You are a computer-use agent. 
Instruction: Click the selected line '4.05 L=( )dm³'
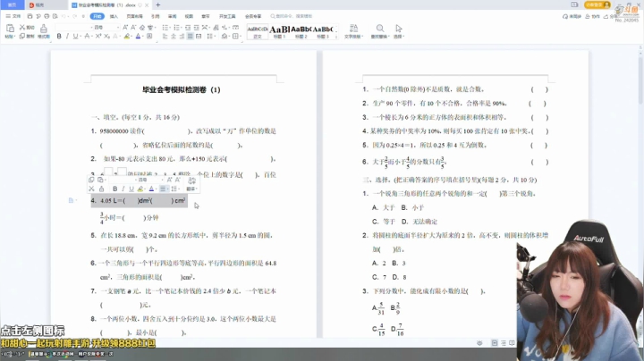[x=140, y=200]
